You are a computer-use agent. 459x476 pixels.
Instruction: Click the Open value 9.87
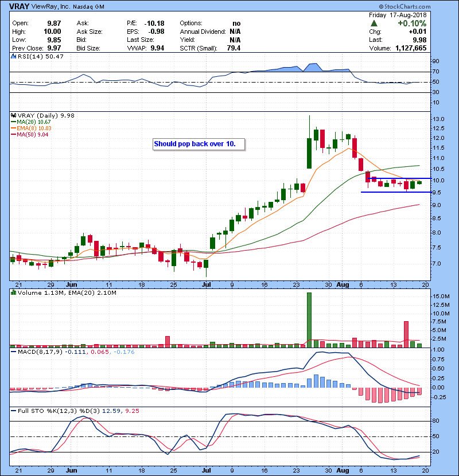click(54, 24)
